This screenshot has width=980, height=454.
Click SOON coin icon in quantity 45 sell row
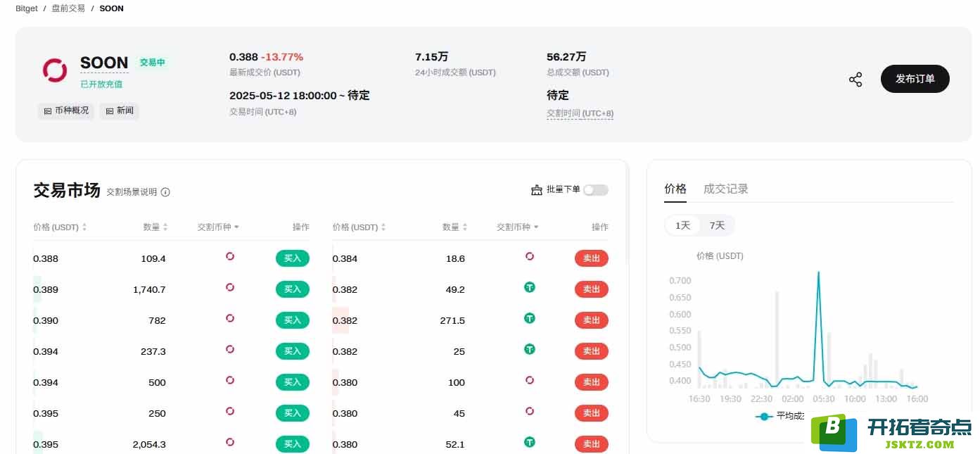530,411
